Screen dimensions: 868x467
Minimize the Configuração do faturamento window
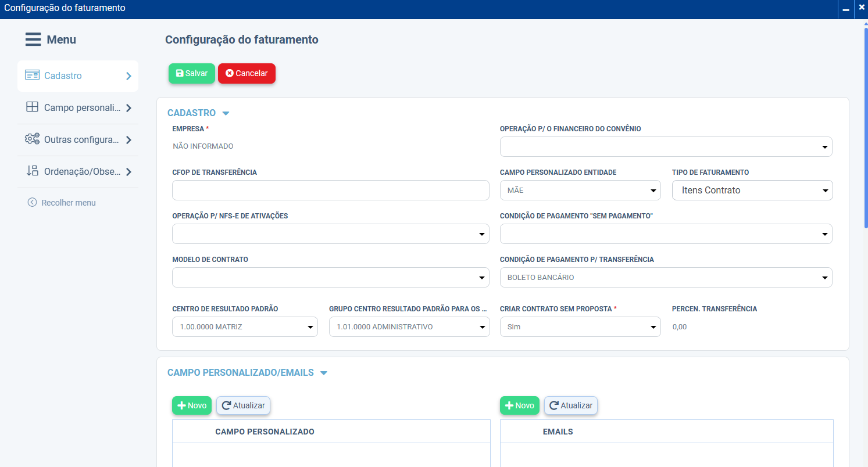[x=846, y=8]
